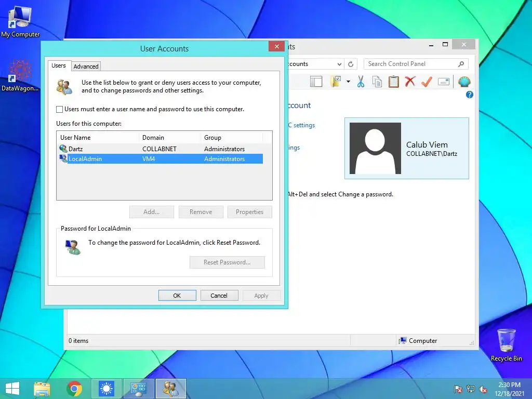
Task: Click the clock showing 2:30 PM
Action: (509, 385)
